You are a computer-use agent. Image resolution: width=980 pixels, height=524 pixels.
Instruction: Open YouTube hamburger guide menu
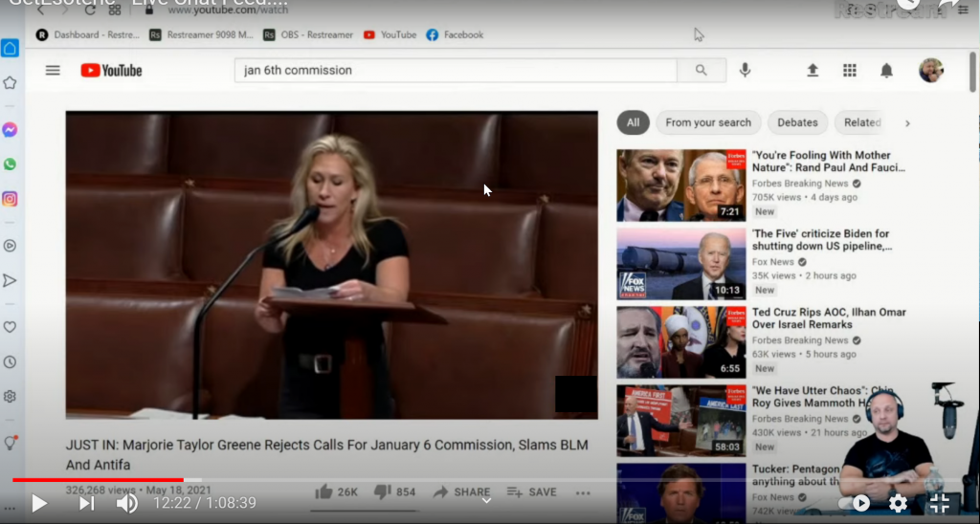(x=53, y=71)
